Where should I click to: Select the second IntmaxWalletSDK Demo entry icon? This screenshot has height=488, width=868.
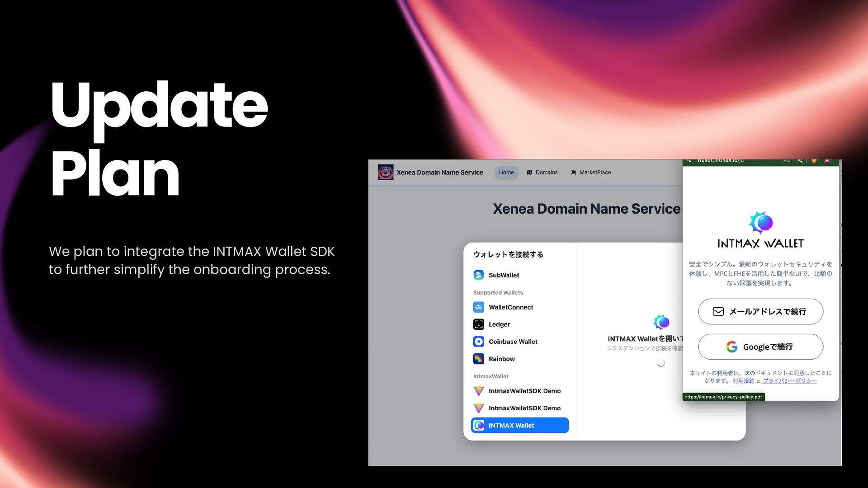click(478, 408)
